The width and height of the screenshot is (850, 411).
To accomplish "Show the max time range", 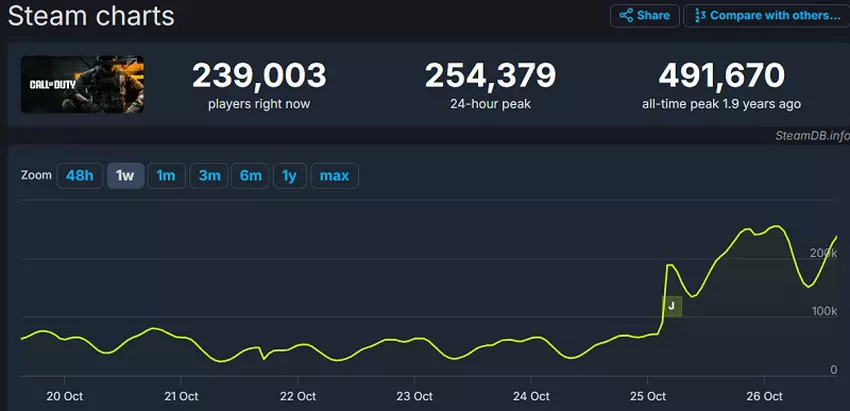I will [x=334, y=176].
